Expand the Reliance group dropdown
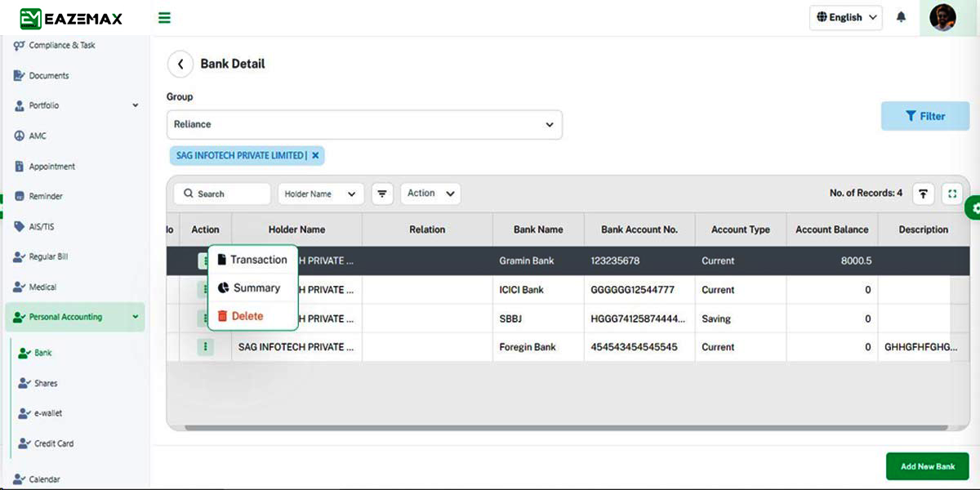The height and width of the screenshot is (490, 980). [364, 125]
